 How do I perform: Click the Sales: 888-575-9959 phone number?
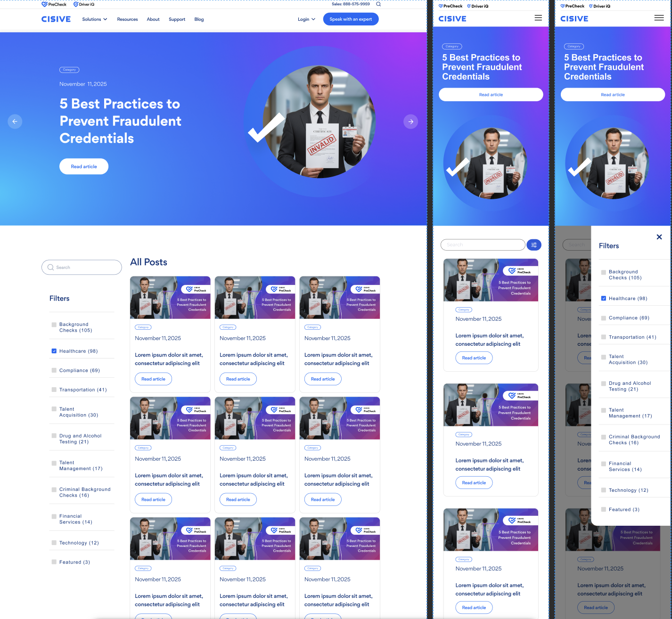[x=351, y=4]
